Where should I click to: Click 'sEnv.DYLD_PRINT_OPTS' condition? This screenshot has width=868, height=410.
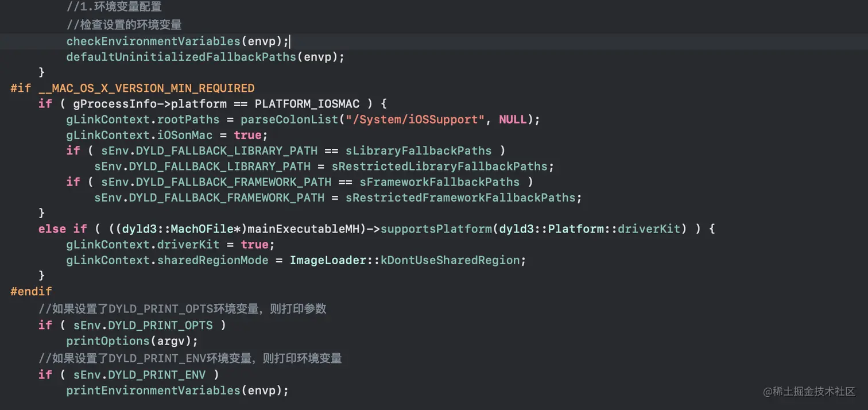143,325
